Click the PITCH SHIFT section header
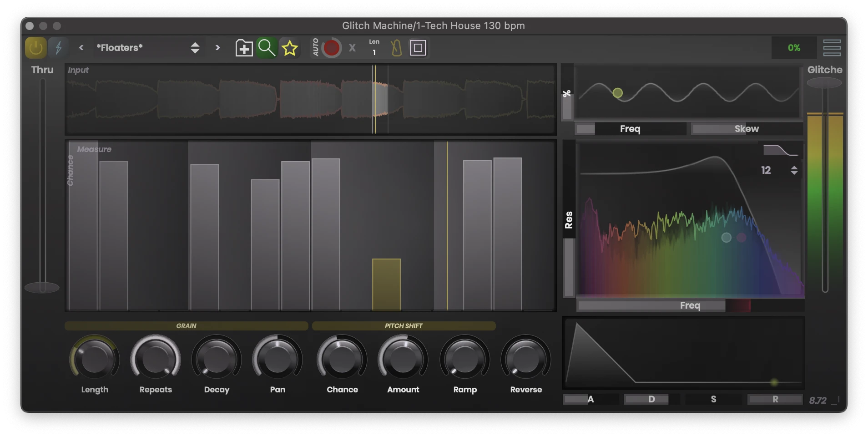 [404, 326]
